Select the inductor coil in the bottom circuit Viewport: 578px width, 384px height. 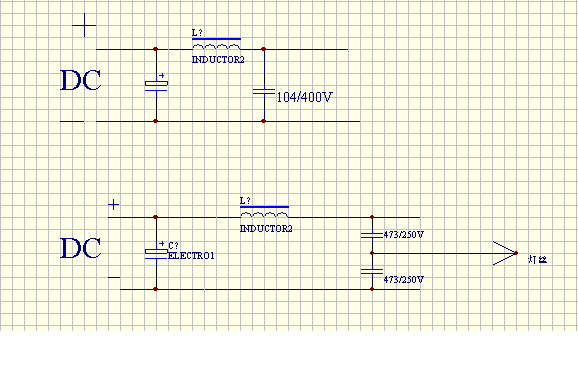pyautogui.click(x=264, y=212)
